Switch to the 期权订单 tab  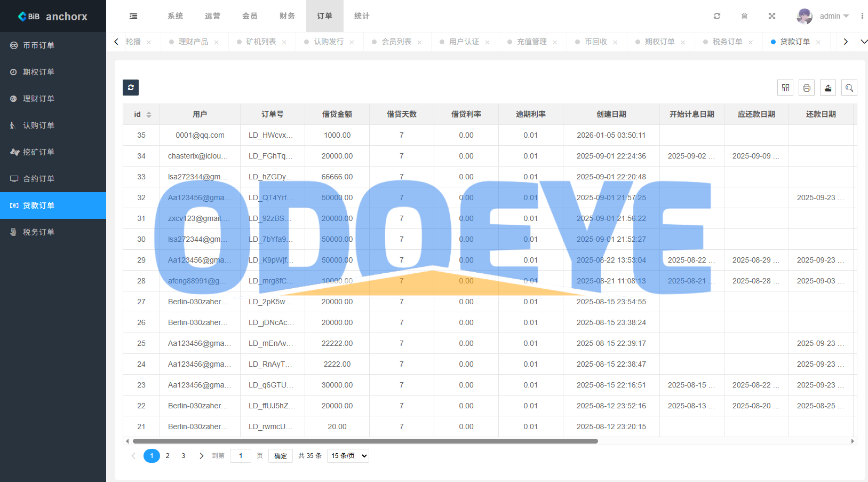[659, 42]
